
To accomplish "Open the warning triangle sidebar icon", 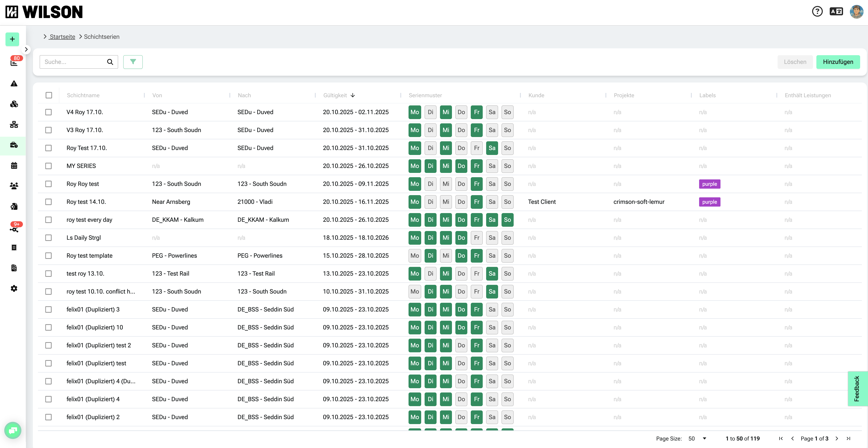I will click(x=14, y=84).
